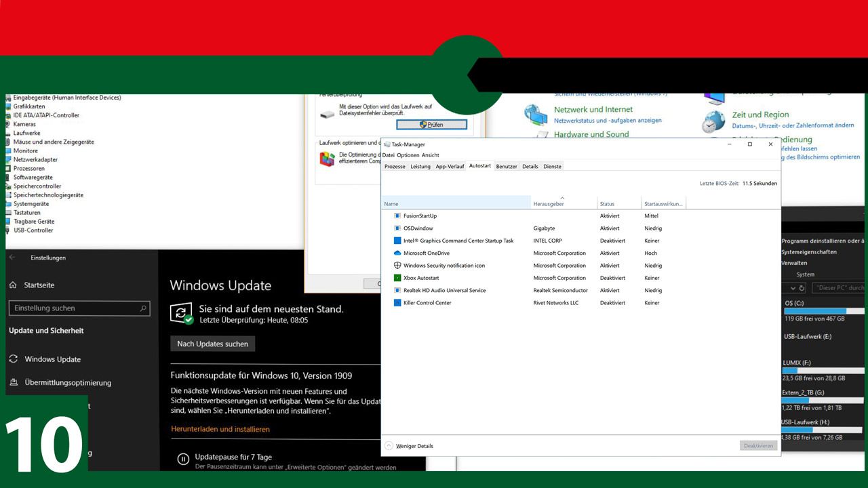Click the Xbox Autostart green icon
Image resolution: width=868 pixels, height=488 pixels.
pos(399,278)
